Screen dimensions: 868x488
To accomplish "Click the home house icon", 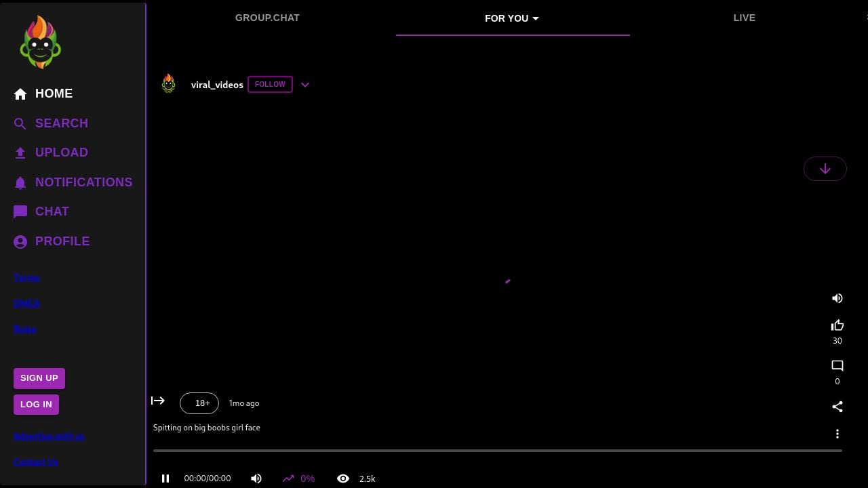I will (x=20, y=94).
